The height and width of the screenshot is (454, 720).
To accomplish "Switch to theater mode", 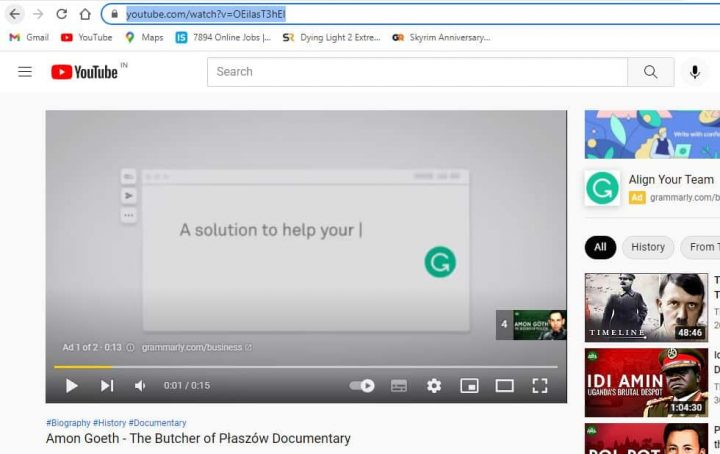I will click(505, 386).
